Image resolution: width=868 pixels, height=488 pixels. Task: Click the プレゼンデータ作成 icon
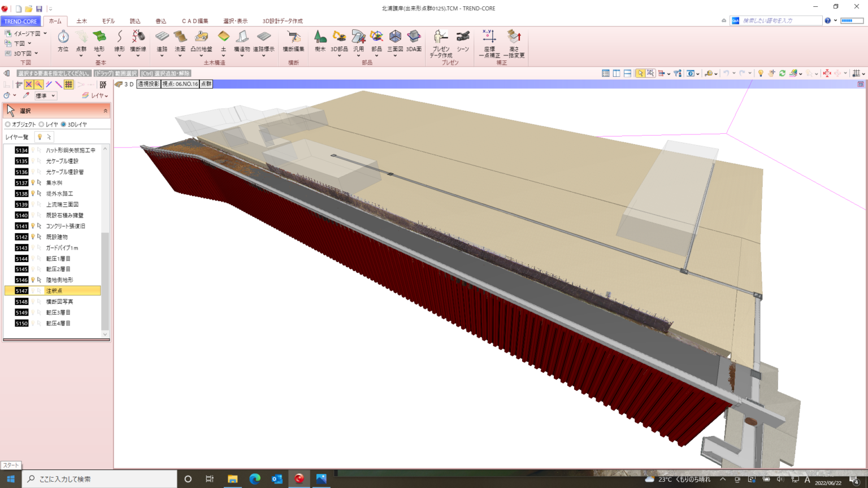tap(440, 37)
